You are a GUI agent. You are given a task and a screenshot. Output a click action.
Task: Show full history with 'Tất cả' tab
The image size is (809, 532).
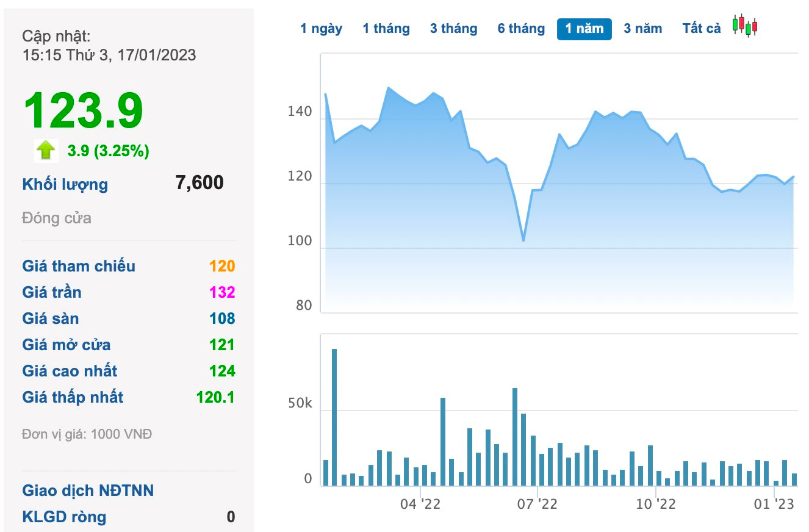click(x=702, y=29)
